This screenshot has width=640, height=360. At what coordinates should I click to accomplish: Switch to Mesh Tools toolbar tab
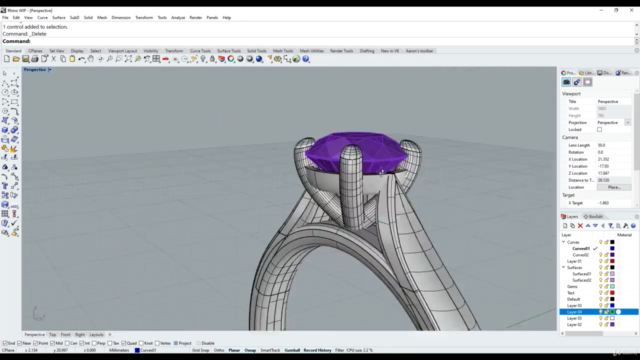(x=283, y=51)
